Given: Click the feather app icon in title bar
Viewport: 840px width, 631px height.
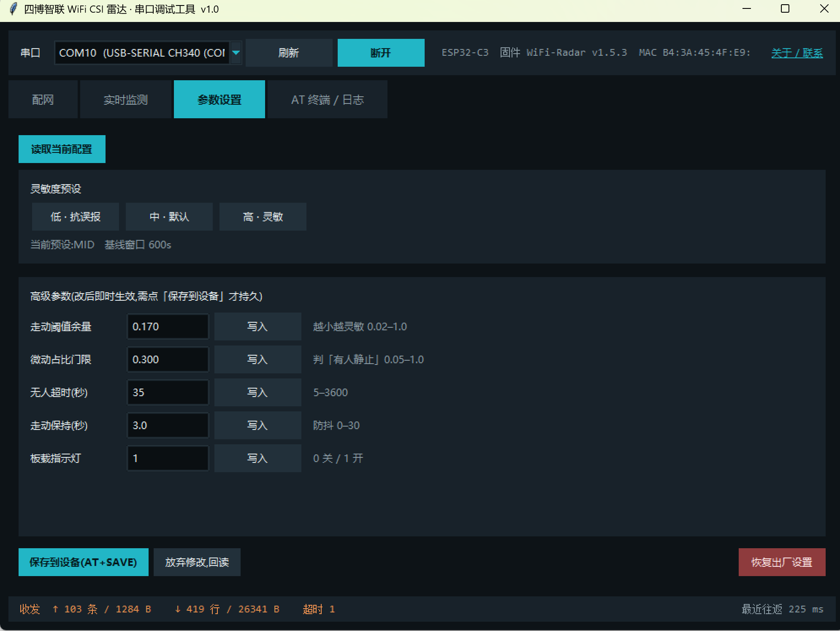Looking at the screenshot, I should coord(14,9).
